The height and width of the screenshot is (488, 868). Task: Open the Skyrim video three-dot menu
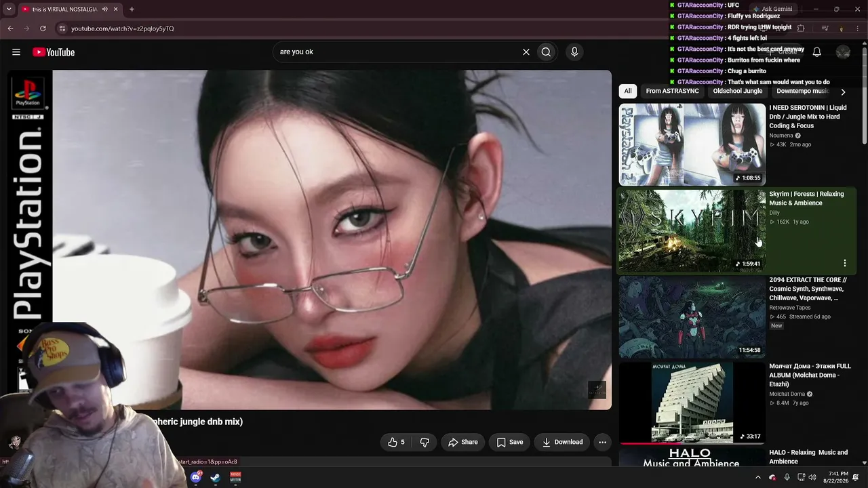pyautogui.click(x=844, y=263)
